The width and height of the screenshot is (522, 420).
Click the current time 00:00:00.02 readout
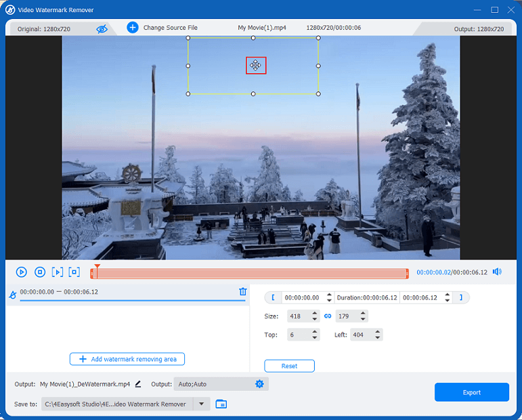[x=433, y=272]
